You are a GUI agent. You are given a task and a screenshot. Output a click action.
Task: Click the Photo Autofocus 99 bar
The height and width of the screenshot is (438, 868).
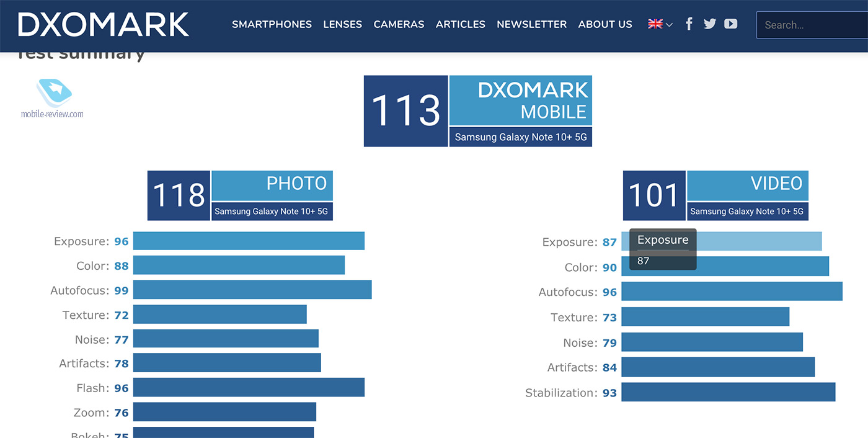click(252, 290)
